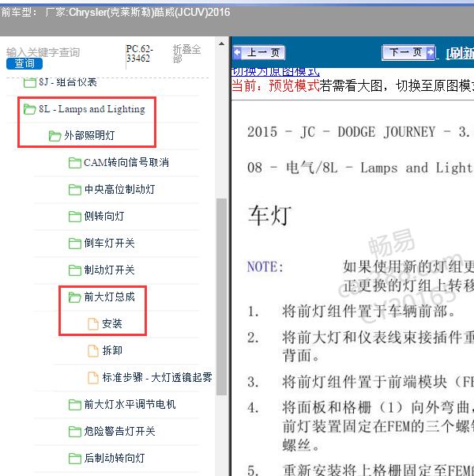Click folder icon of 制动灯开关

click(74, 270)
